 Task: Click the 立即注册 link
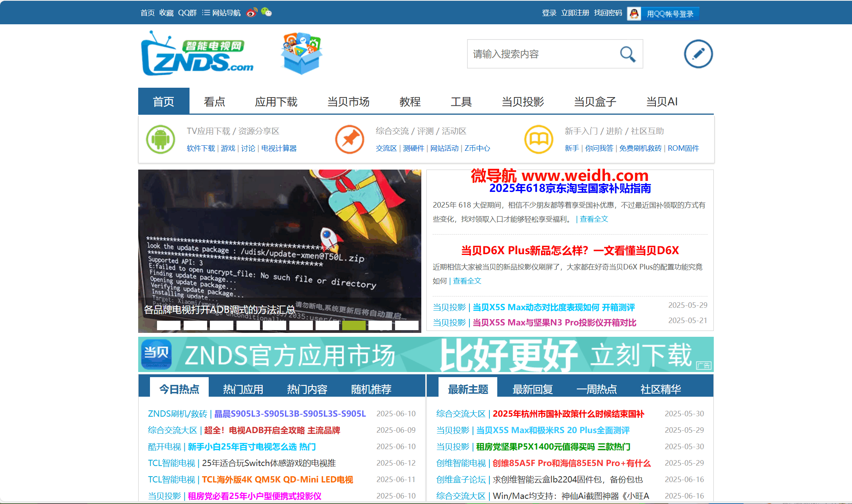[575, 13]
